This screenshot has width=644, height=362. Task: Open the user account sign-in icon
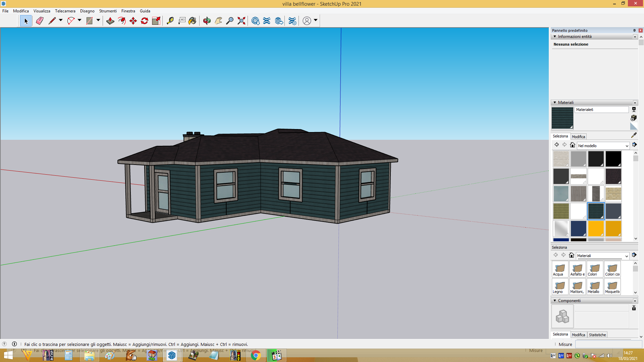click(x=307, y=21)
